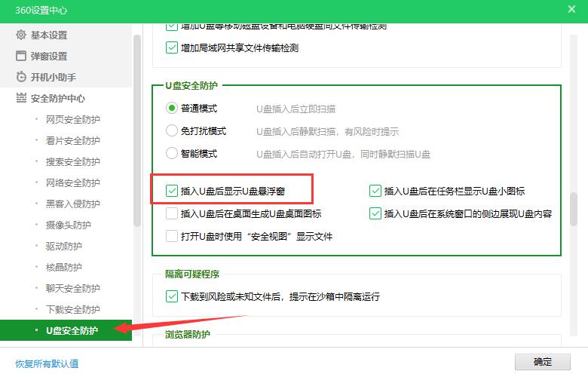
Task: Collapse 安全防护中心 sidebar section
Action: tap(57, 99)
